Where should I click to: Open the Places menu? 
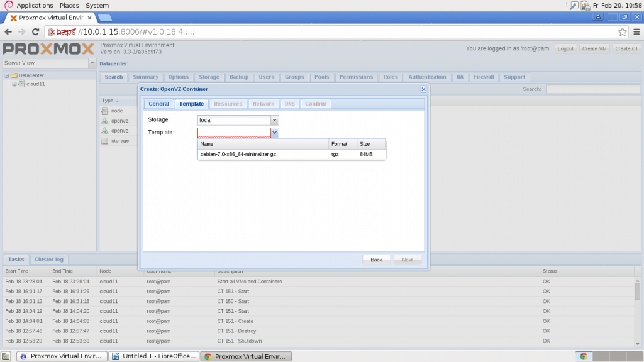tap(69, 5)
